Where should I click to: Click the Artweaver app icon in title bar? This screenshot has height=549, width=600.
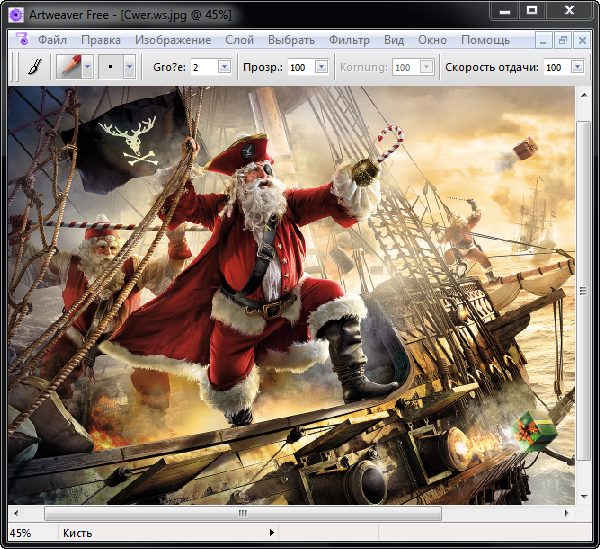(x=16, y=15)
